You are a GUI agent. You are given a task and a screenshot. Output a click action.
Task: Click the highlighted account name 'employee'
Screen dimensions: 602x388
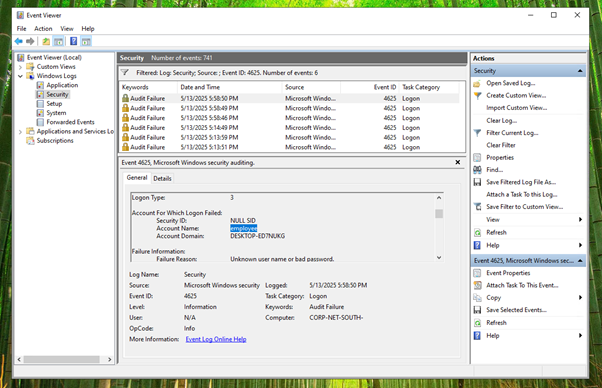[243, 228]
